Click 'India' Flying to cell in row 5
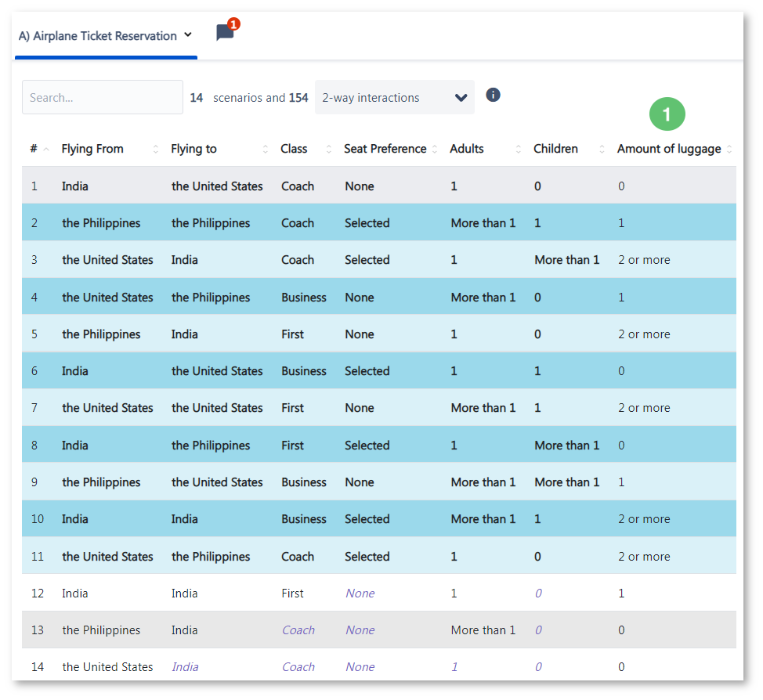 pyautogui.click(x=184, y=334)
